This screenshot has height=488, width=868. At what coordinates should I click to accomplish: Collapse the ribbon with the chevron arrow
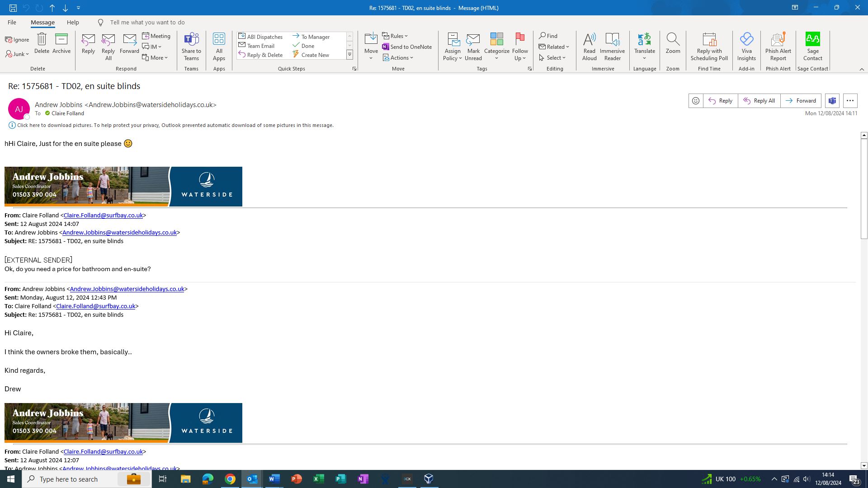pyautogui.click(x=861, y=69)
